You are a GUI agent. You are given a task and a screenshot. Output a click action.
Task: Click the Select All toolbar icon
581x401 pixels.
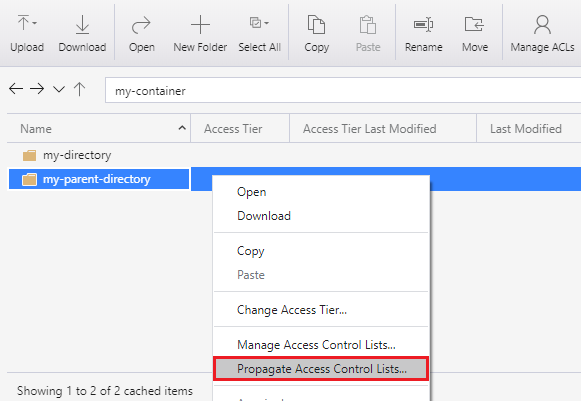pyautogui.click(x=255, y=23)
